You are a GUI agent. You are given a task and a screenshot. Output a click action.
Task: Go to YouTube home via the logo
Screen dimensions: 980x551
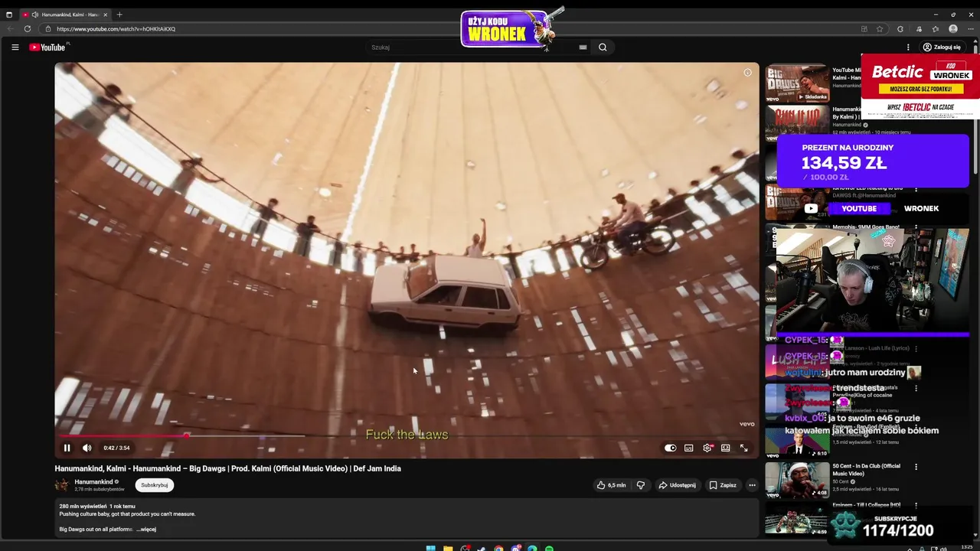coord(47,47)
